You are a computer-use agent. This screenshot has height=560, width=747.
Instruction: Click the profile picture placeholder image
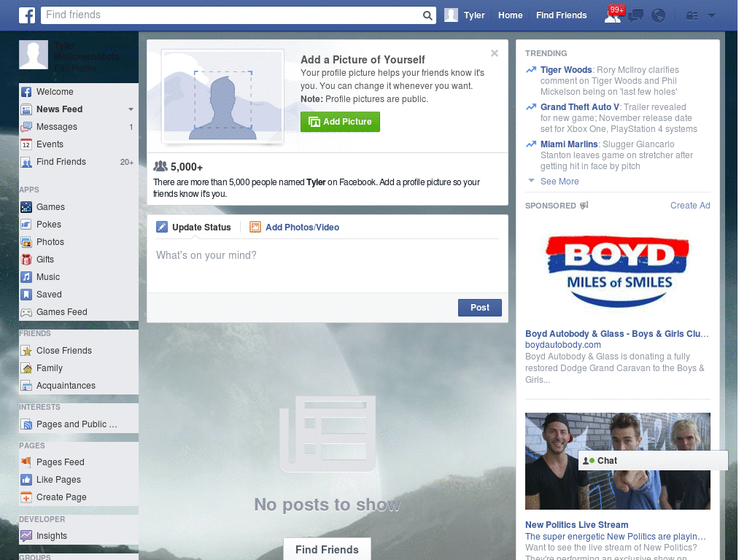point(222,96)
